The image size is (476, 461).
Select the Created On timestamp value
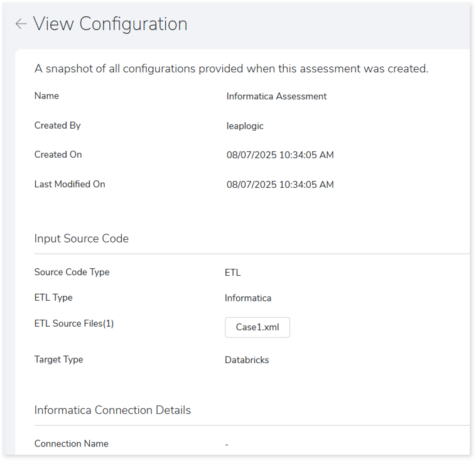[x=280, y=155]
